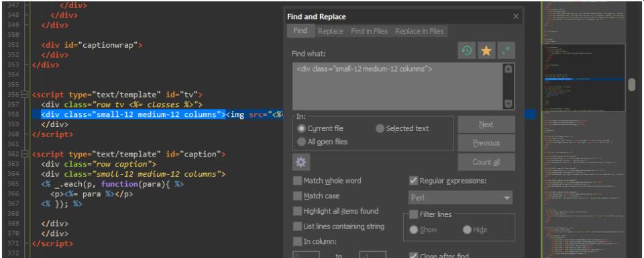Close the Find and Replace dialog
Screen dimensions: 644x258
[x=516, y=16]
